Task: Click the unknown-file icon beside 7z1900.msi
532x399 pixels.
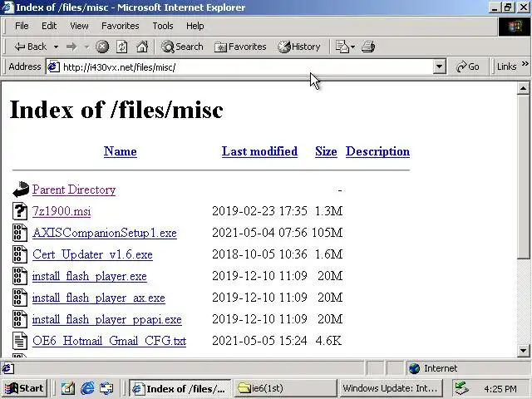Action: pyautogui.click(x=20, y=211)
